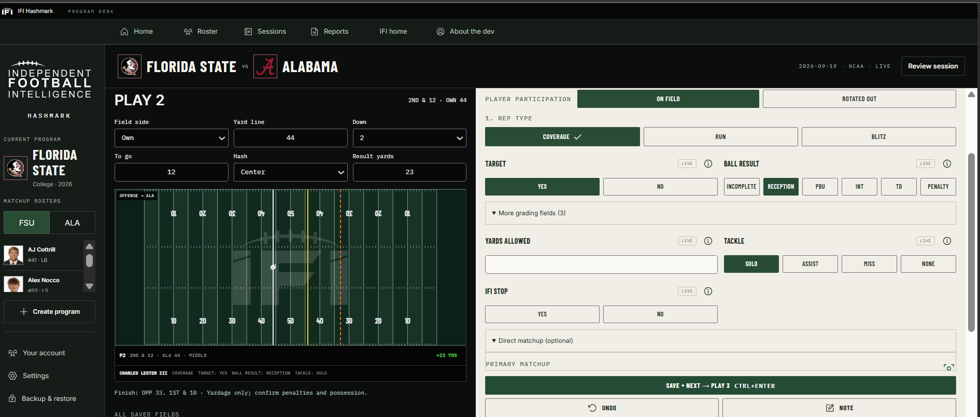The width and height of the screenshot is (980, 417).
Task: Click grading panel scroll up arrow
Action: [x=972, y=94]
